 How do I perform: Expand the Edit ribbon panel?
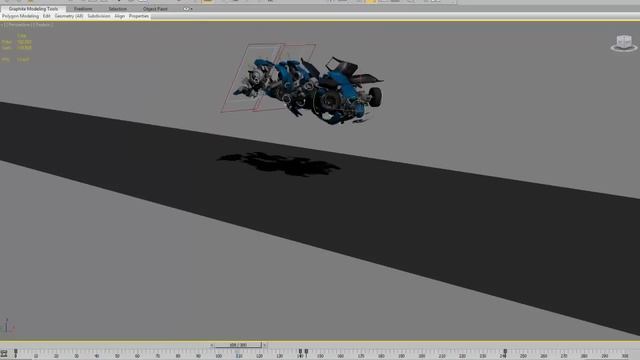tap(47, 16)
